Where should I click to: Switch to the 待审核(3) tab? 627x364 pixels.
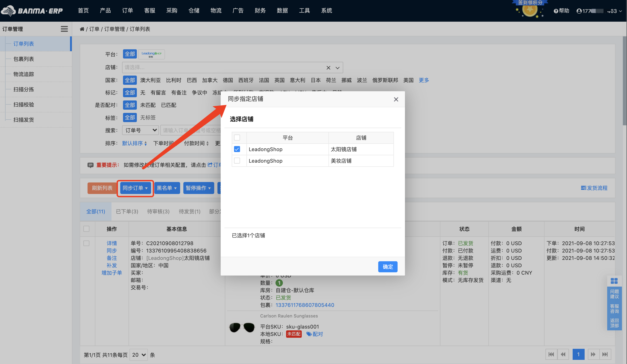tap(158, 211)
